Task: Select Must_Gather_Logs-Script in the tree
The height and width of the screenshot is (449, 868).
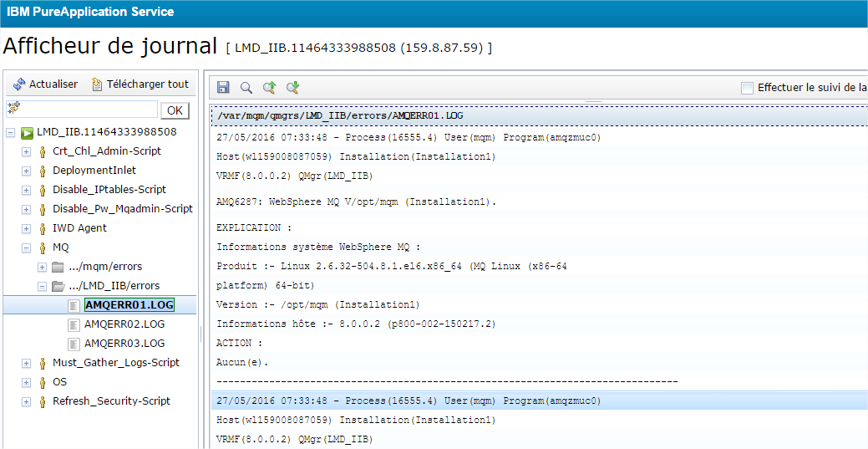Action: click(116, 363)
